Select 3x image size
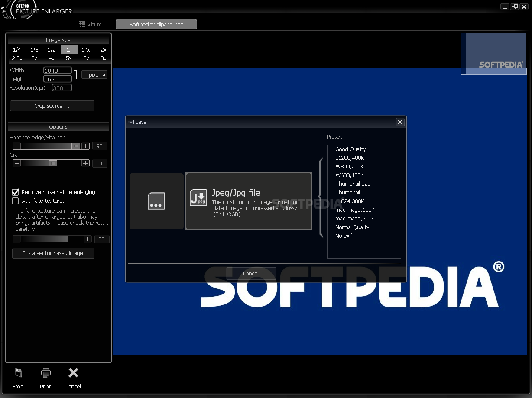This screenshot has width=532, height=398. tap(34, 58)
